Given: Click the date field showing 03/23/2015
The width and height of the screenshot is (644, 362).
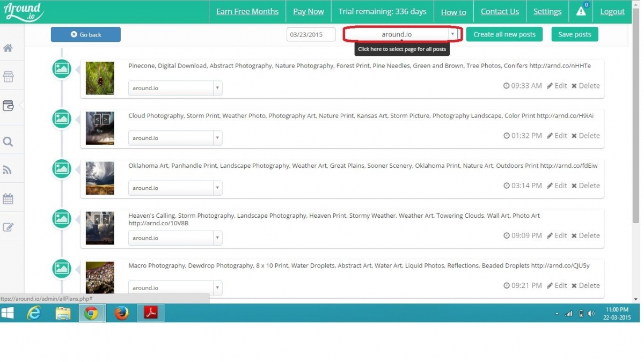Looking at the screenshot, I should pos(311,34).
